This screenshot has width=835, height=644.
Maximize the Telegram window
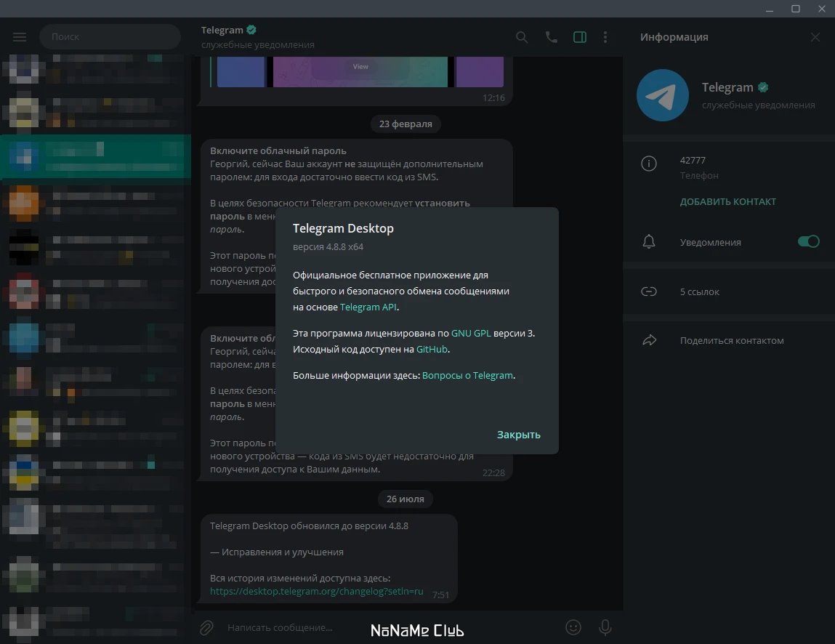(796, 9)
